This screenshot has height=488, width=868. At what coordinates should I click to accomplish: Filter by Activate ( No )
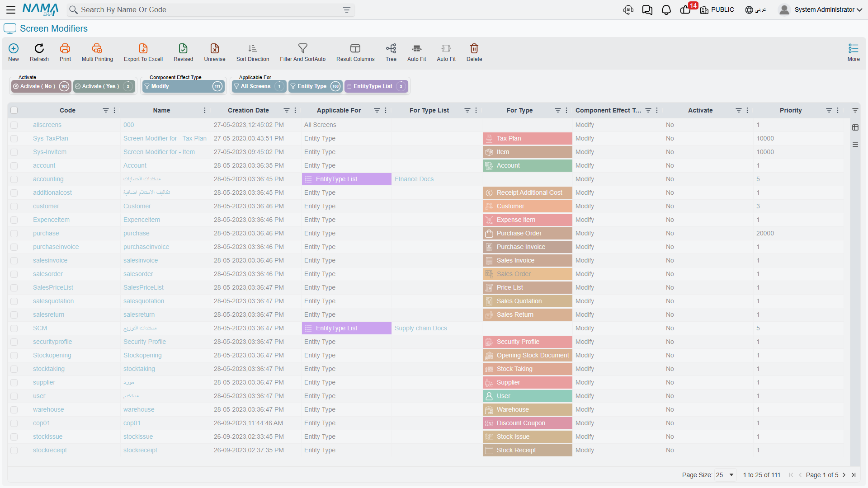click(41, 86)
